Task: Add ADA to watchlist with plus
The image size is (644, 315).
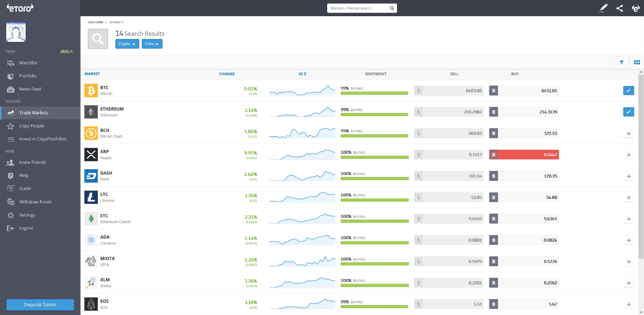Action: tap(629, 240)
